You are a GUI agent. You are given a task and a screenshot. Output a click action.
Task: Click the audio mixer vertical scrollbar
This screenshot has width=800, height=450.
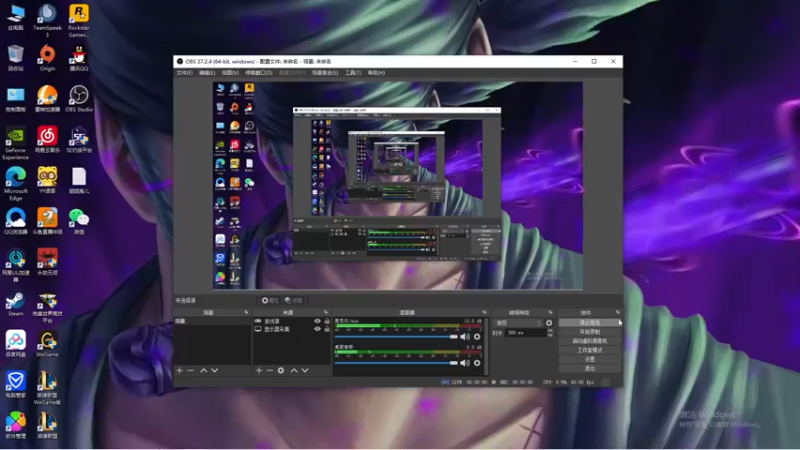(x=486, y=347)
